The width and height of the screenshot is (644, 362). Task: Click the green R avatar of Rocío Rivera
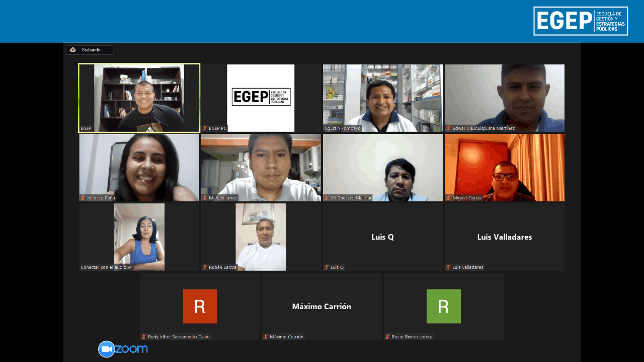click(443, 306)
